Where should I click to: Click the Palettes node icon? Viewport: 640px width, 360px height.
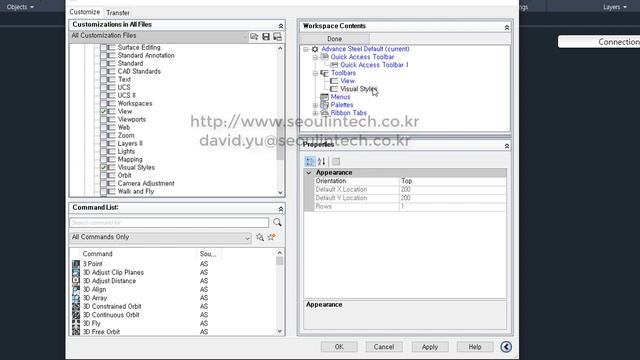tap(324, 105)
